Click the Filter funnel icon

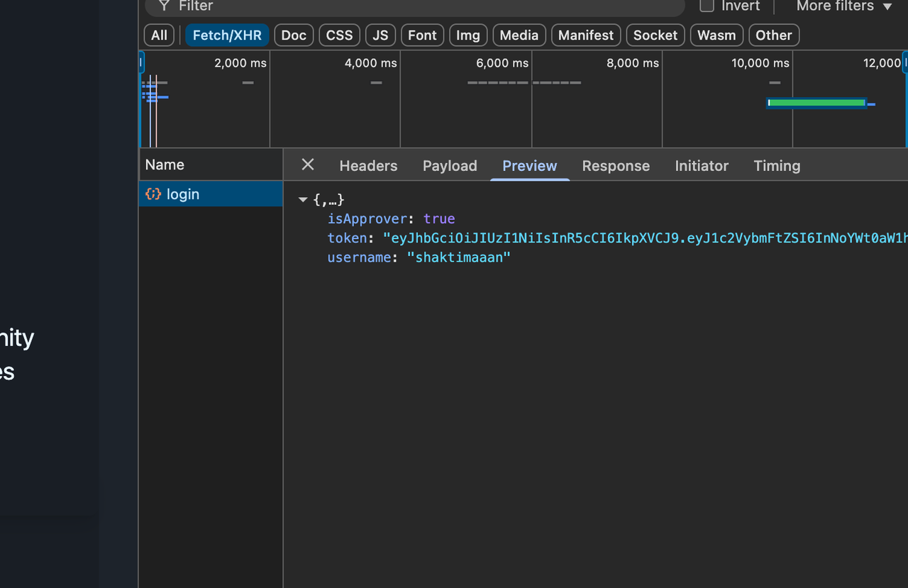pos(163,6)
